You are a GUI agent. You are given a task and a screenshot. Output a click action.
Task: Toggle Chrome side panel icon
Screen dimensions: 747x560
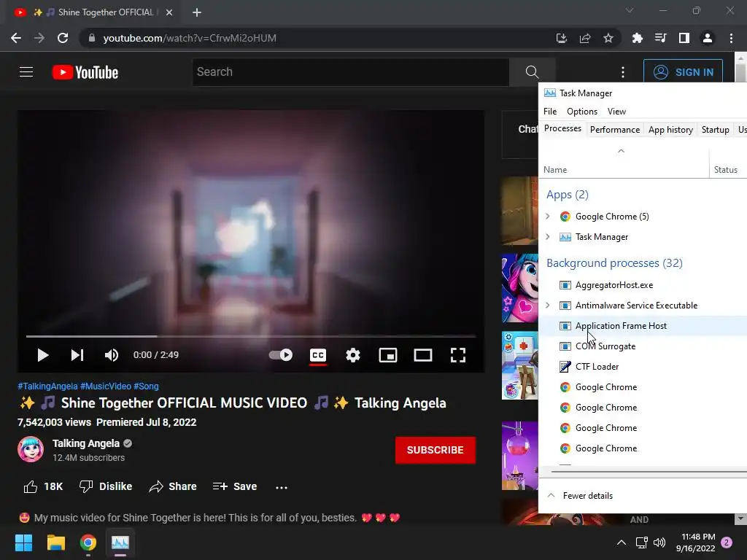(x=684, y=38)
